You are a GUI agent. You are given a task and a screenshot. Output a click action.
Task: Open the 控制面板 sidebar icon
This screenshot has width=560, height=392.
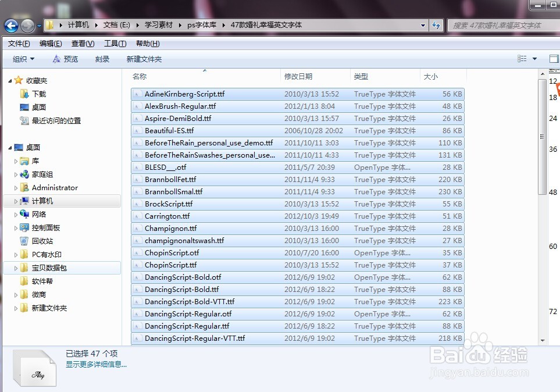41,227
